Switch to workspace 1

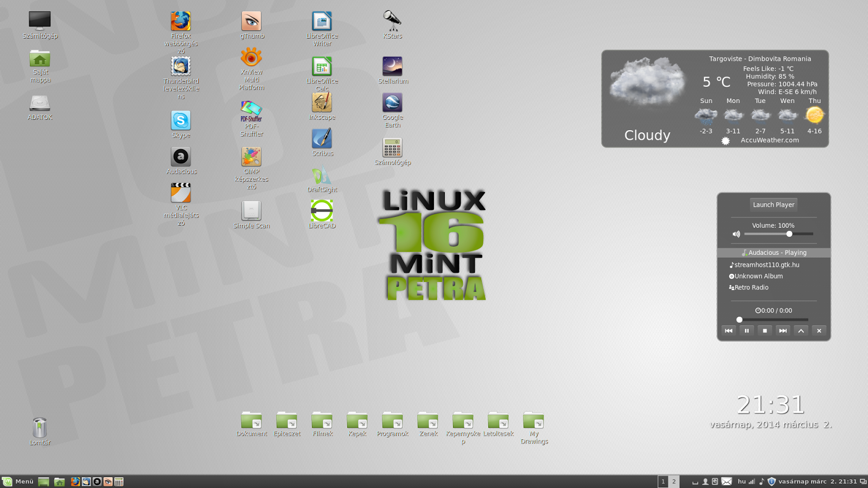click(x=663, y=481)
